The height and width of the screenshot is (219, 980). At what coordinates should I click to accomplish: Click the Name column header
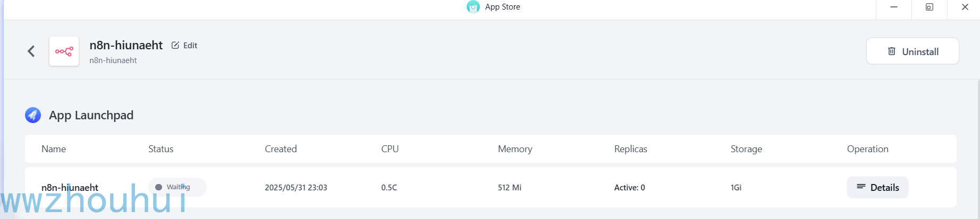pos(54,149)
